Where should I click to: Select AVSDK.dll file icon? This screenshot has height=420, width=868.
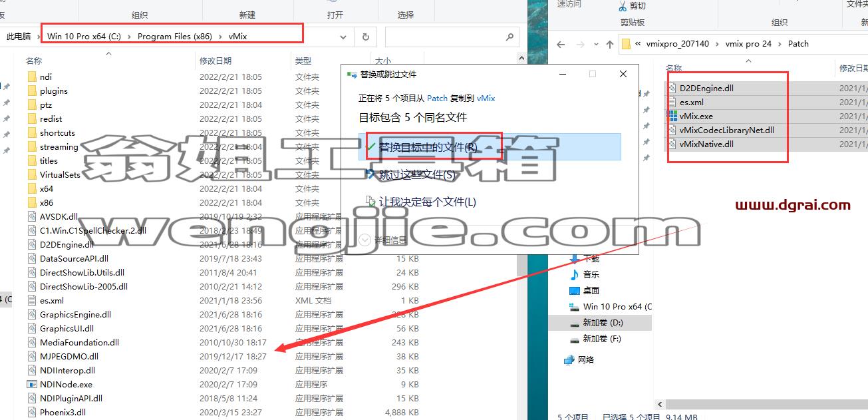click(32, 217)
